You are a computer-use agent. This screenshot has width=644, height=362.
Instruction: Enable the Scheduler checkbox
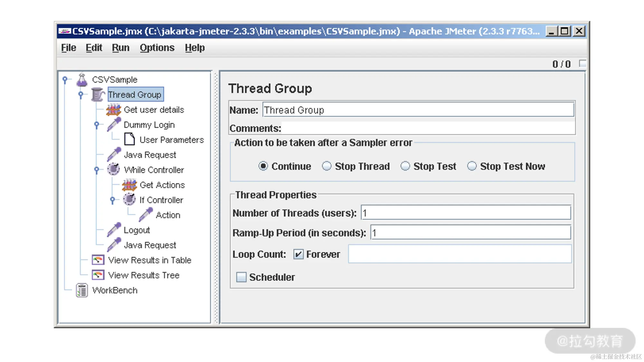pos(241,277)
